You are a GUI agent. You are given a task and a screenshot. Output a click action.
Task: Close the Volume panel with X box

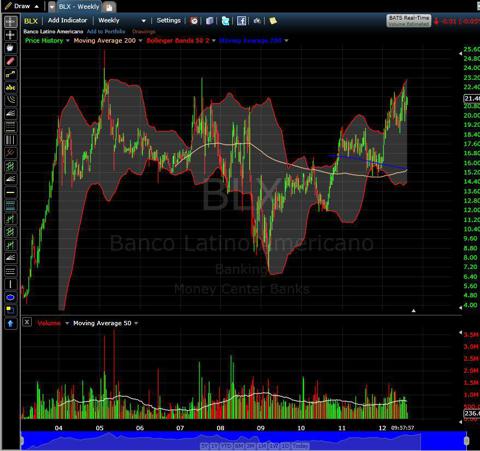point(27,322)
